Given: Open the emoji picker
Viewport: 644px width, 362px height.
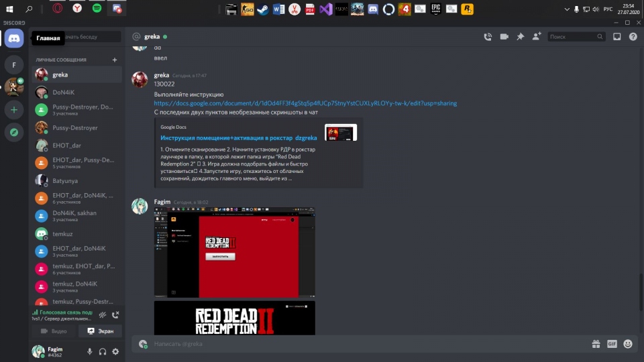Looking at the screenshot, I should 628,344.
